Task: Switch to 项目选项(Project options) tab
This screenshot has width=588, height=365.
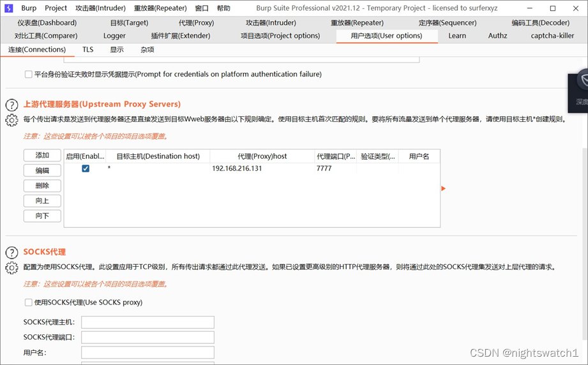Action: tap(280, 36)
